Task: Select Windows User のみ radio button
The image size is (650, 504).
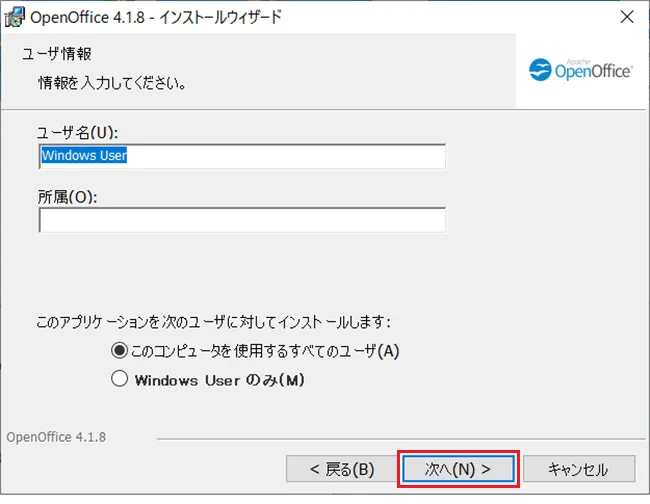Action: pos(119,379)
